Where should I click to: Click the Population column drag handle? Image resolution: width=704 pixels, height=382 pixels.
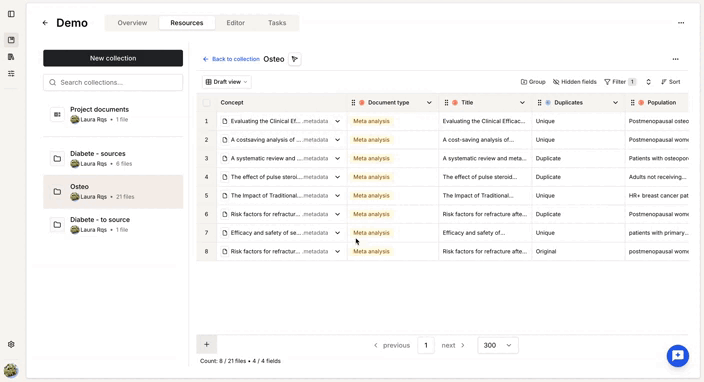tap(632, 103)
